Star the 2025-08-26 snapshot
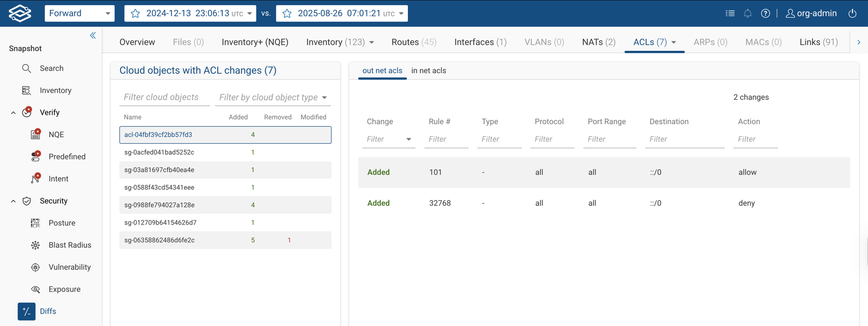The width and height of the screenshot is (868, 326). click(x=287, y=14)
